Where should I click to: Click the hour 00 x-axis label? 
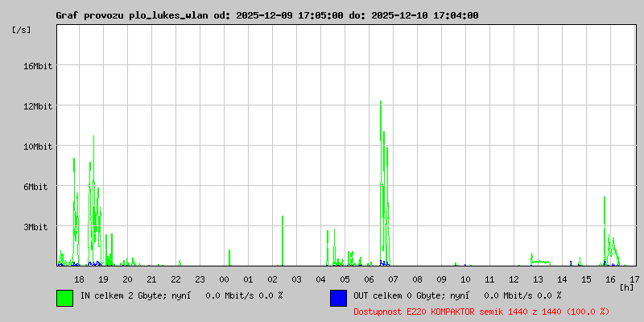[225, 279]
